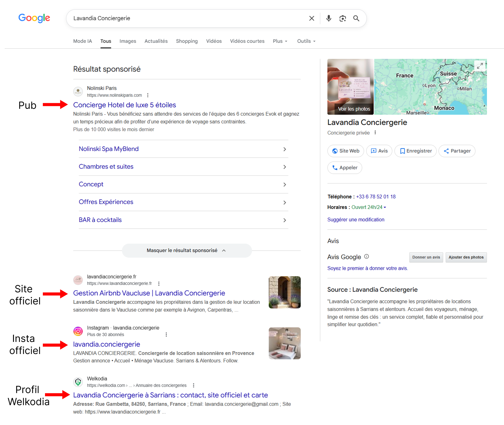Open the Shopping tab
The width and height of the screenshot is (504, 425).
click(187, 41)
